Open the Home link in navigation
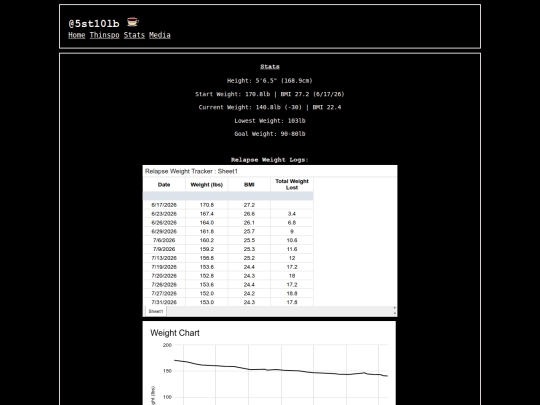The image size is (540, 405). coord(76,35)
